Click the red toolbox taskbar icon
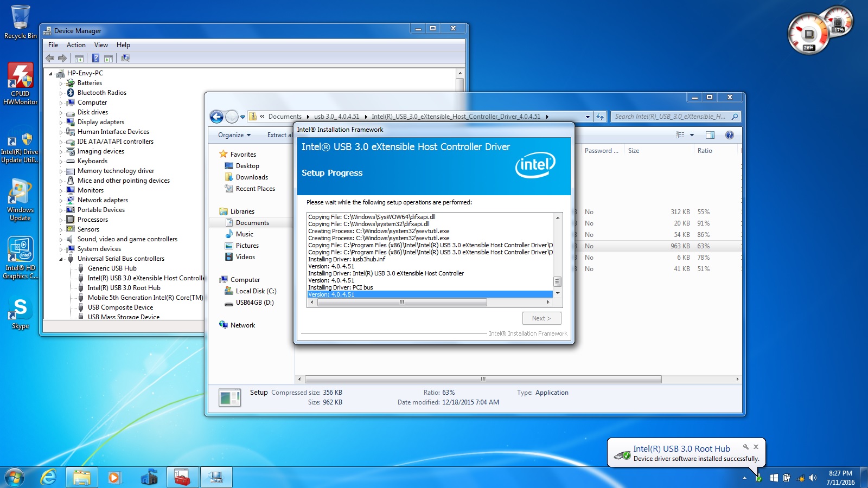The height and width of the screenshot is (488, 868). pyautogui.click(x=182, y=477)
